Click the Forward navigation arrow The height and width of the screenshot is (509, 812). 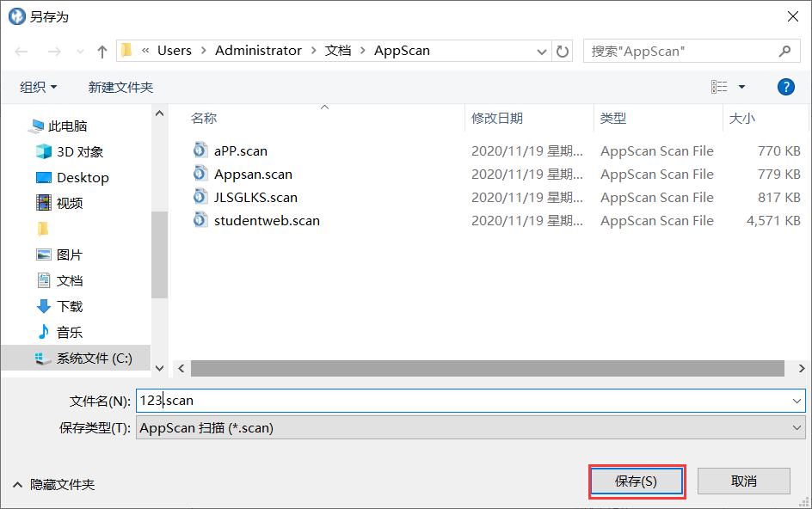tap(54, 52)
